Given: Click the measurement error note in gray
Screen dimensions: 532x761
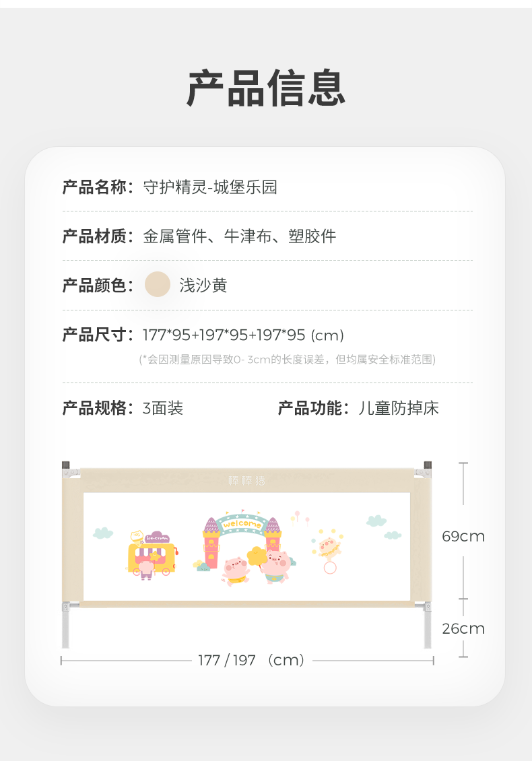Looking at the screenshot, I should point(288,360).
